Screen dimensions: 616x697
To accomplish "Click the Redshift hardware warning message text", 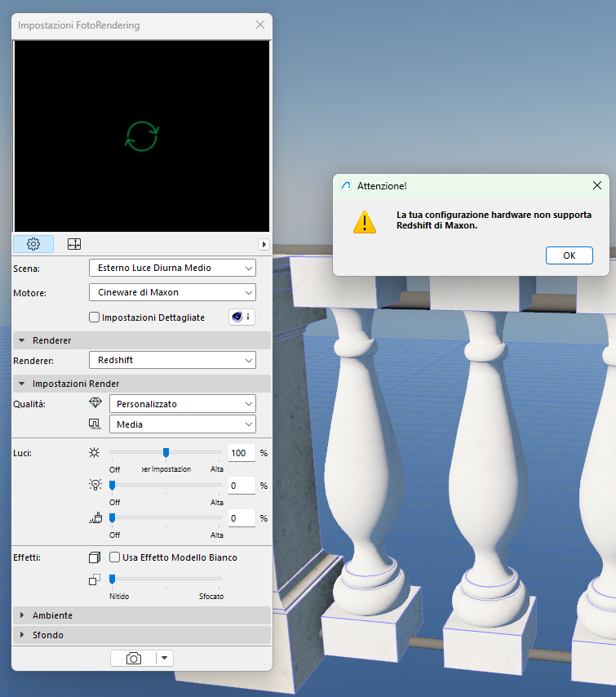I will coord(494,220).
